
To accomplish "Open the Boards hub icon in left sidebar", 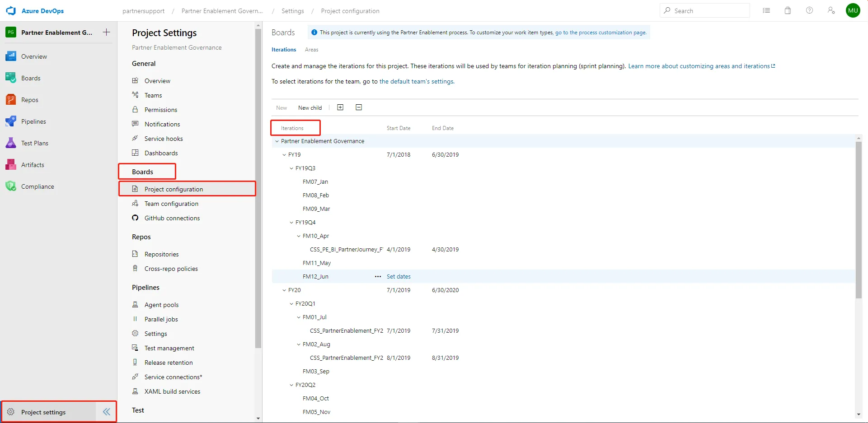I will click(x=11, y=78).
